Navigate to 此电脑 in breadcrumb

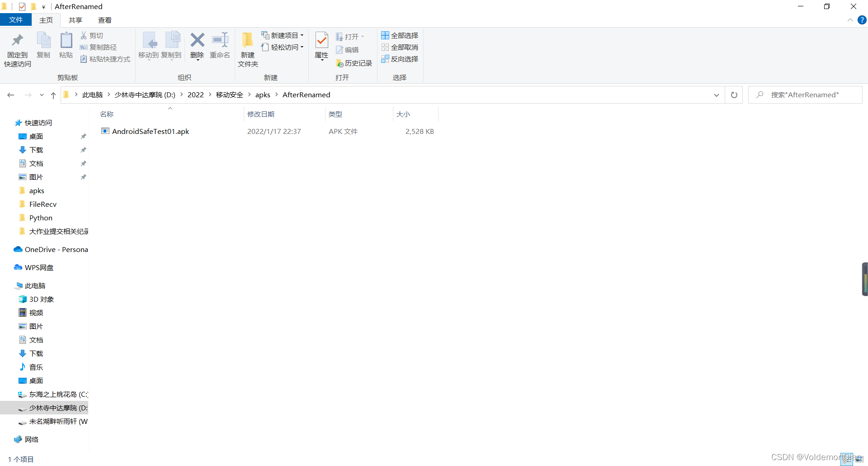(x=92, y=95)
